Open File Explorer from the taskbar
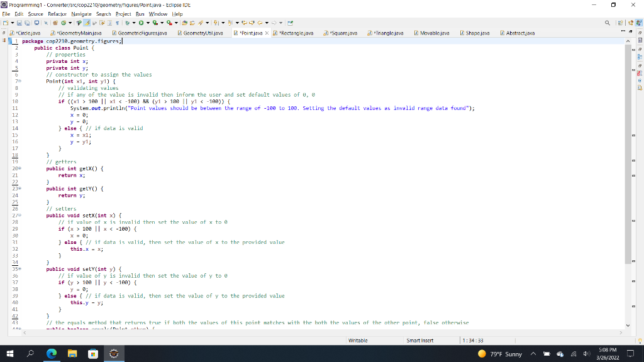Image resolution: width=644 pixels, height=362 pixels. coord(72,354)
